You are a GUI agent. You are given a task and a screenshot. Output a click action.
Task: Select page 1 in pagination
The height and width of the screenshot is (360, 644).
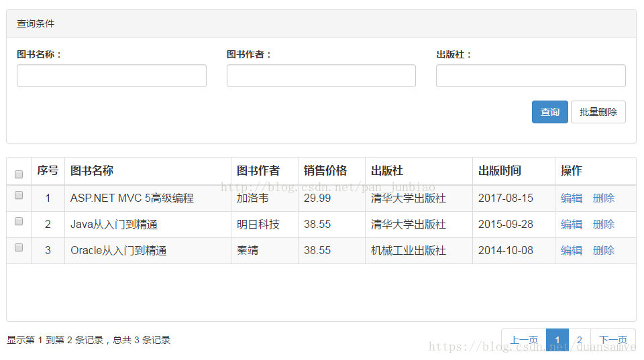click(x=557, y=340)
